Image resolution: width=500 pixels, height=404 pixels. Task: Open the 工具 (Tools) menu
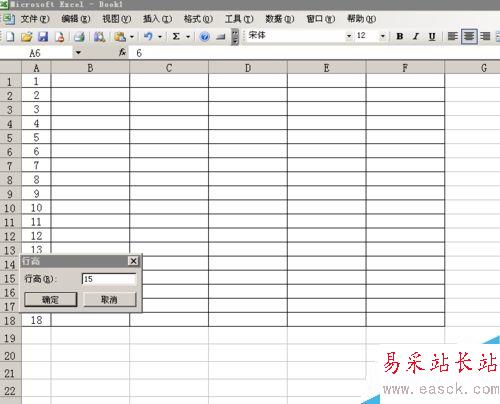click(239, 19)
